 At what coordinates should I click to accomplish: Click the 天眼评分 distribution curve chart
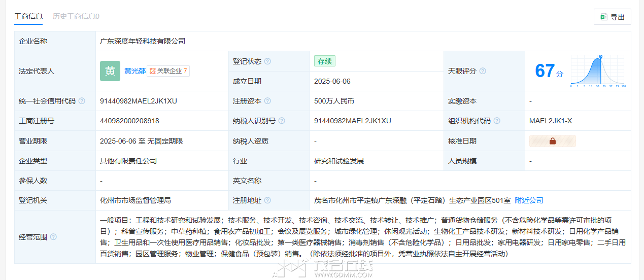tap(598, 71)
